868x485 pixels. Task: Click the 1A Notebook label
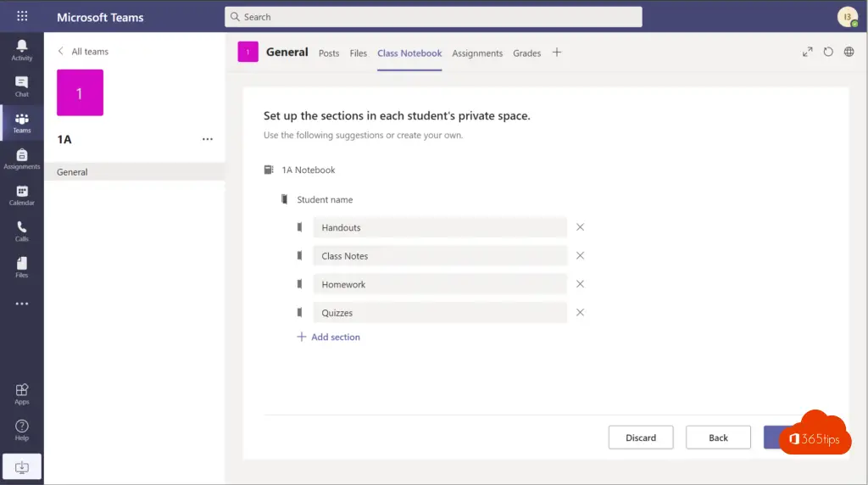(x=308, y=170)
